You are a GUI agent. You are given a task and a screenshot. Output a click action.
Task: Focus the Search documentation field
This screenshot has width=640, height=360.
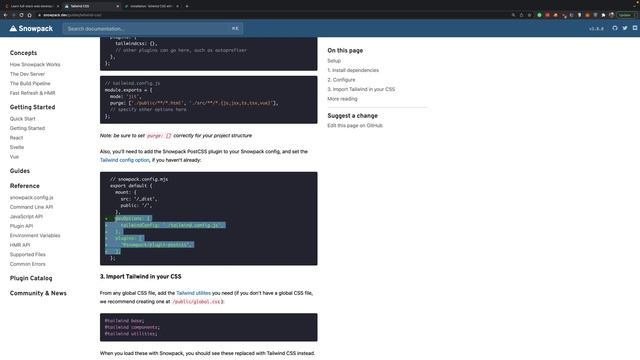pyautogui.click(x=153, y=29)
